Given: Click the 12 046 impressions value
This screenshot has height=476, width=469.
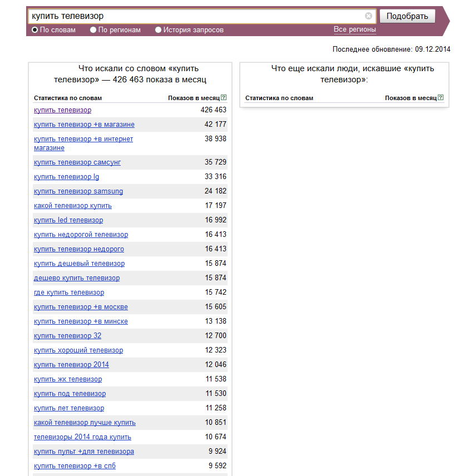Looking at the screenshot, I should (215, 365).
